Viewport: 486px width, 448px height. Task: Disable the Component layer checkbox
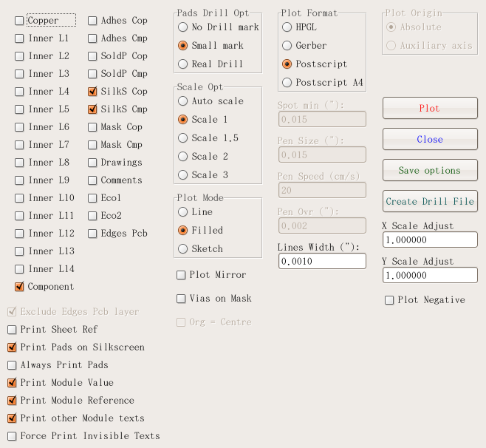click(x=19, y=287)
